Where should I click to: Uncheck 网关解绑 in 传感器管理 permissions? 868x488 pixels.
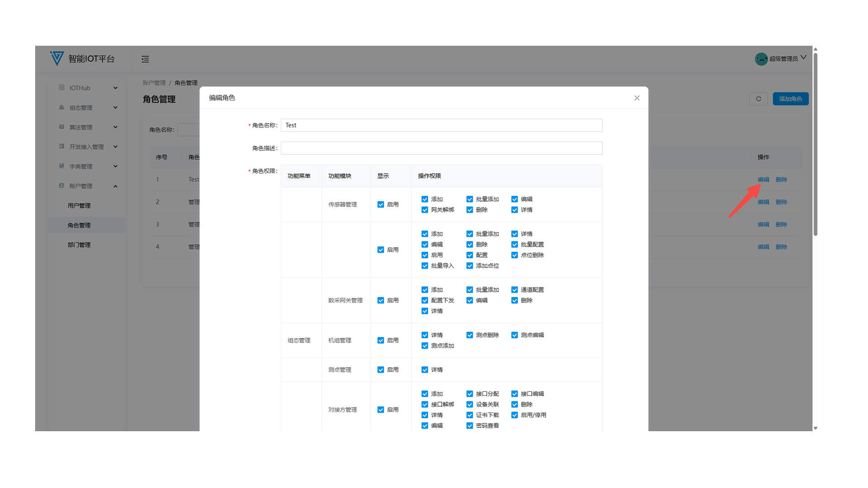tap(425, 210)
